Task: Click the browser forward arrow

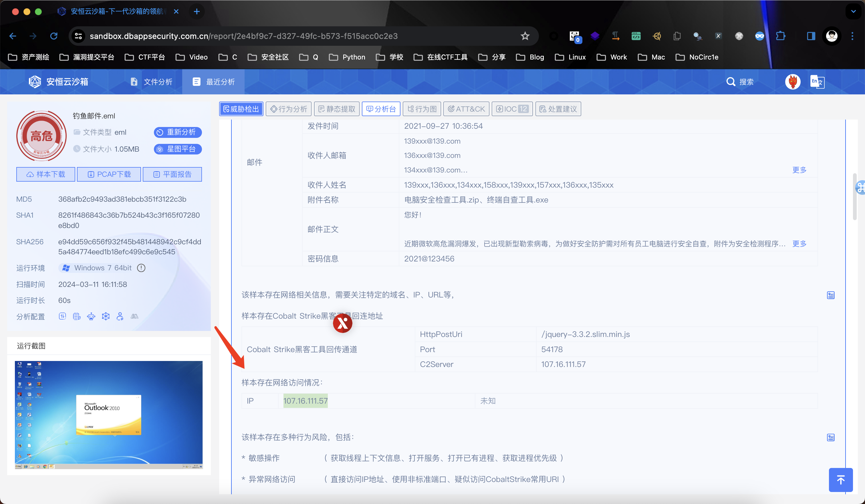Action: tap(33, 36)
